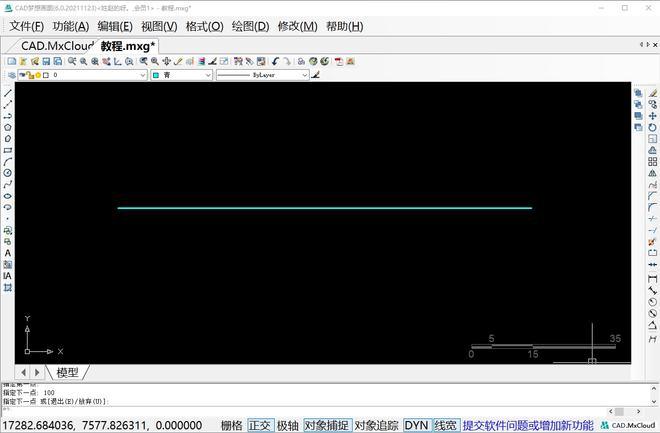This screenshot has width=660, height=433.
Task: Toggle the 极轴 polar tracking
Action: pos(288,425)
